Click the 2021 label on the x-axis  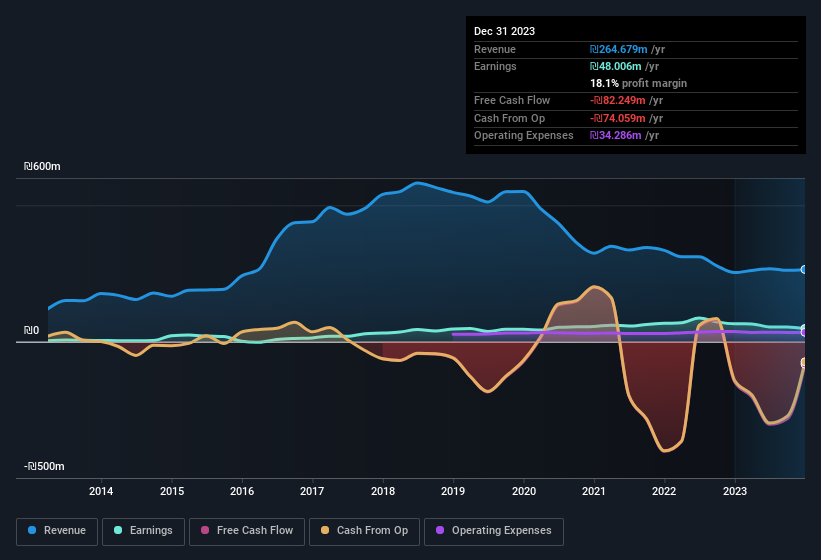(594, 491)
